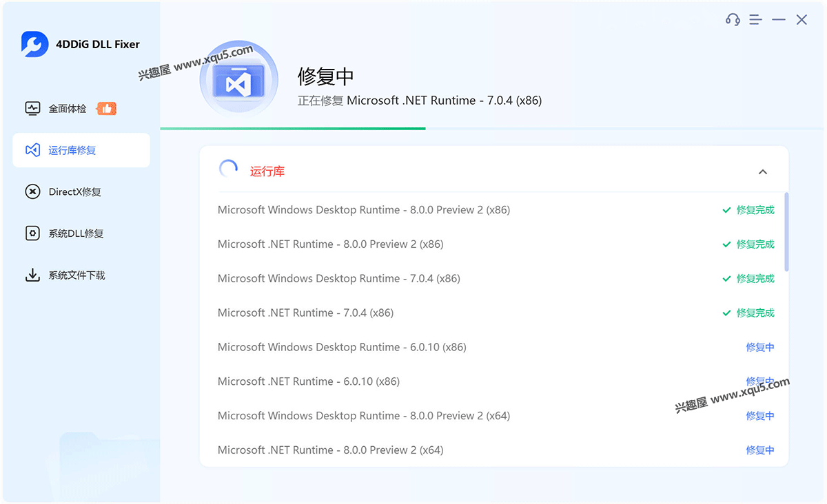The height and width of the screenshot is (504, 827).
Task: Click the DirectX修复 X circle icon
Action: [32, 192]
